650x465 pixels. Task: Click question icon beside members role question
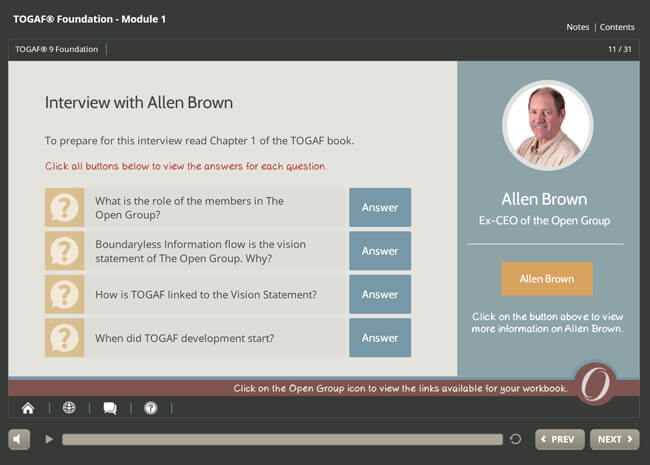coord(65,208)
